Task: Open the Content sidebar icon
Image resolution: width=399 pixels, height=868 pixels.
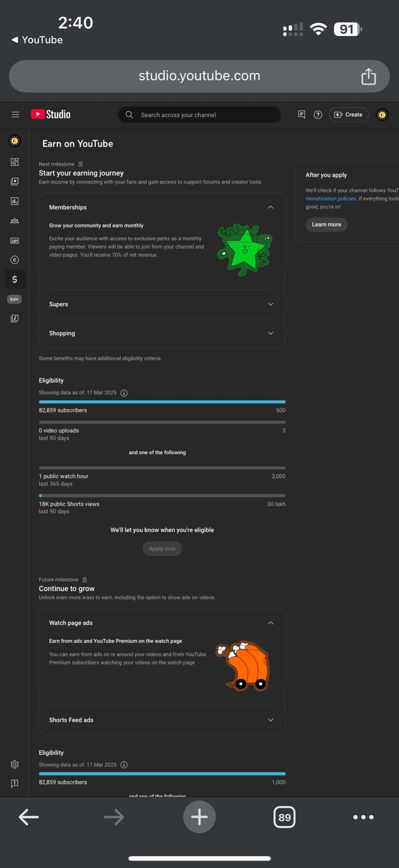Action: coord(15,181)
